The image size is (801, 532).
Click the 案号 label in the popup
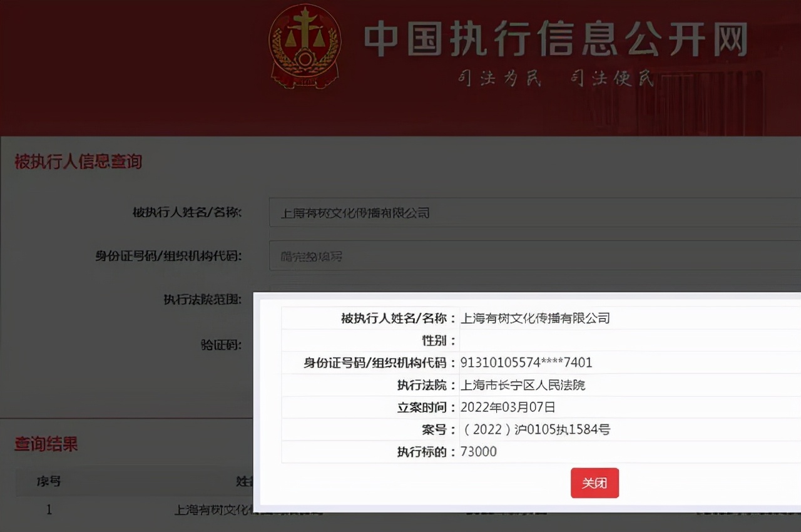tap(440, 429)
